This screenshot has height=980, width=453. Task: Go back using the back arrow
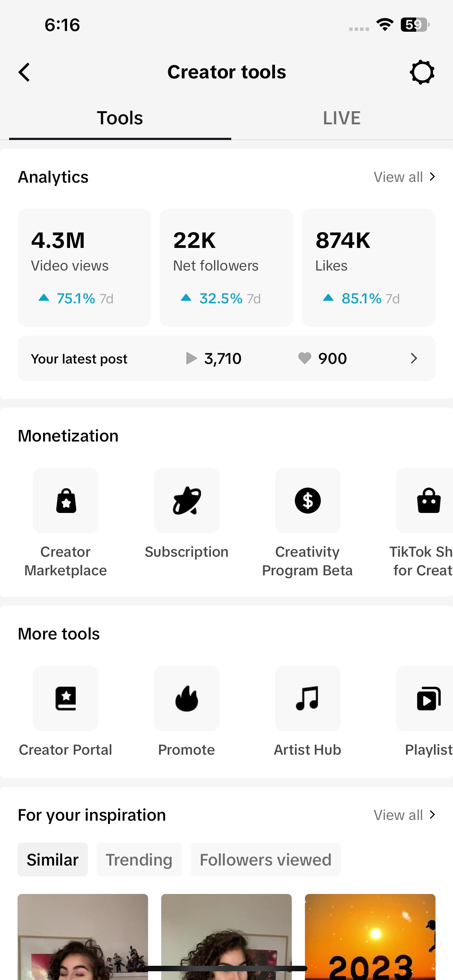(x=24, y=72)
